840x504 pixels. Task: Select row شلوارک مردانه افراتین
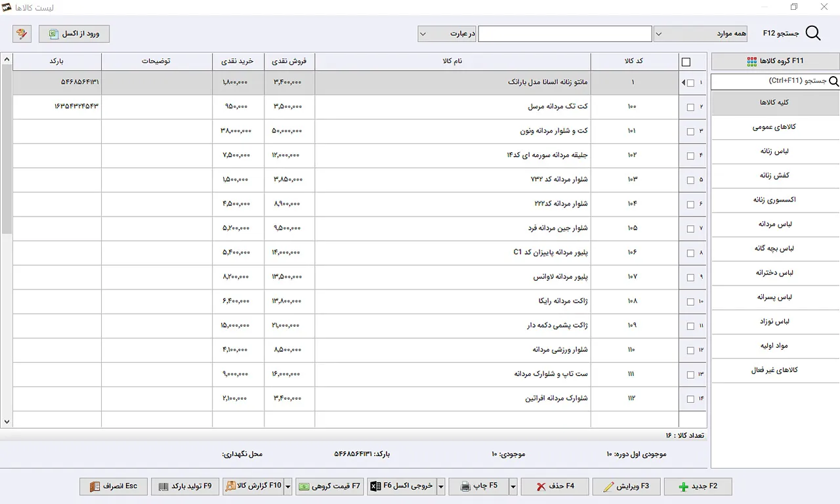(360, 399)
